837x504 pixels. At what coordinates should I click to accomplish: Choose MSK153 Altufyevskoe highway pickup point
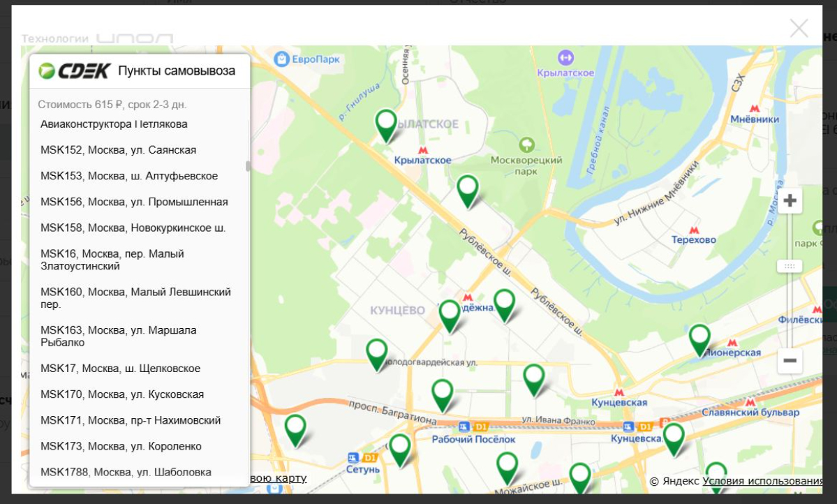(129, 176)
